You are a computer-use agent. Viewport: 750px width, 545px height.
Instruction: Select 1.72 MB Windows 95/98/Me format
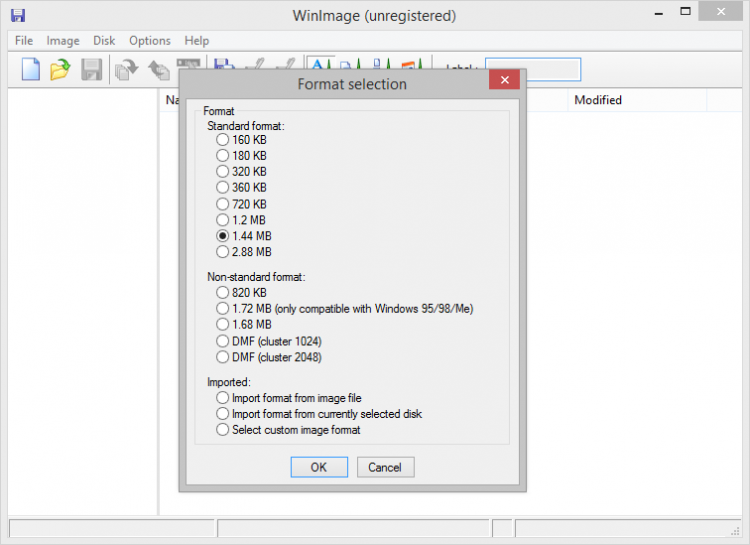click(x=345, y=309)
